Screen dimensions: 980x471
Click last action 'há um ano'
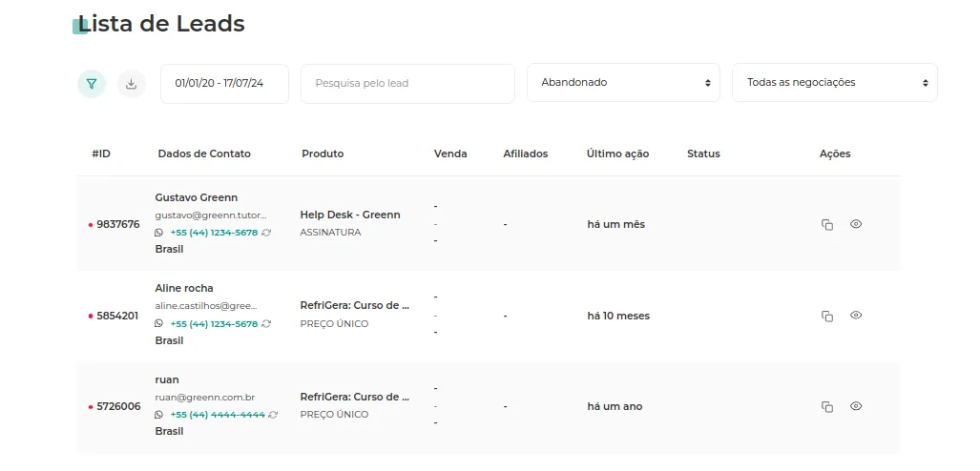tap(615, 407)
